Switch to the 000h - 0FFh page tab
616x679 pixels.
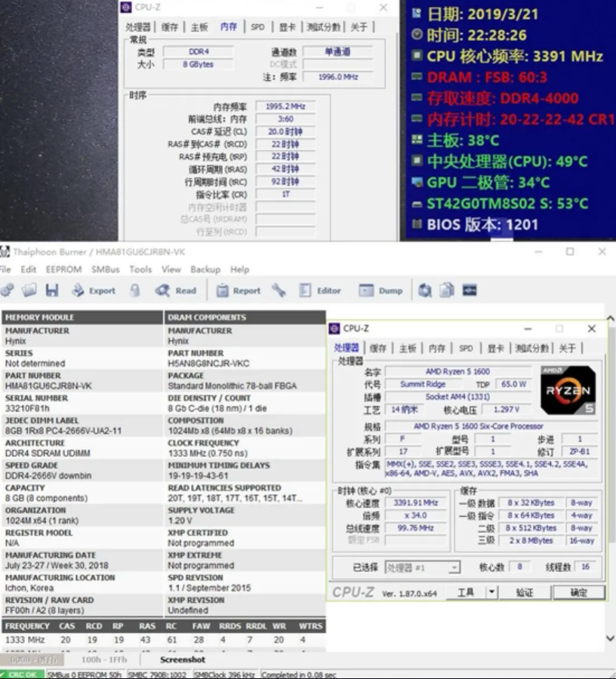(x=33, y=659)
